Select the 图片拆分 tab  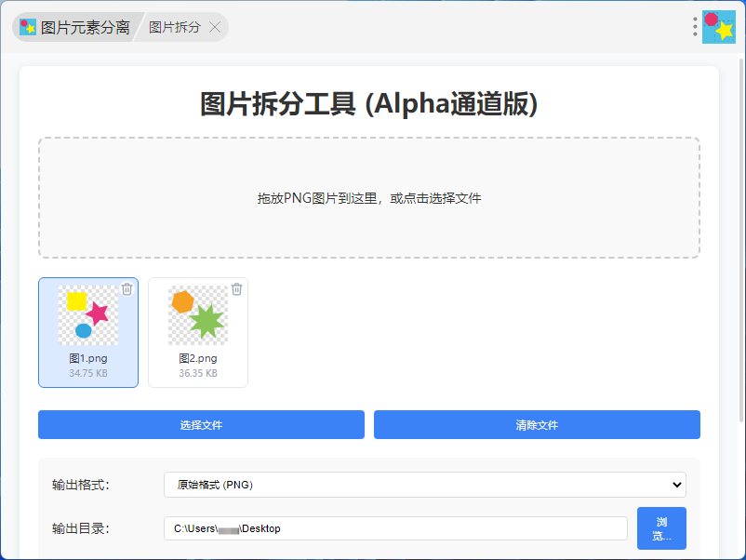click(x=175, y=27)
